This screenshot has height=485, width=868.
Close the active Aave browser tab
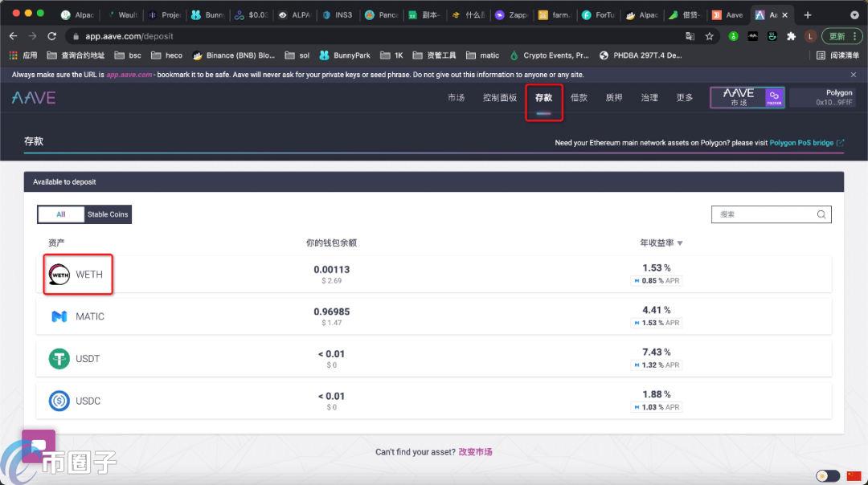[784, 15]
